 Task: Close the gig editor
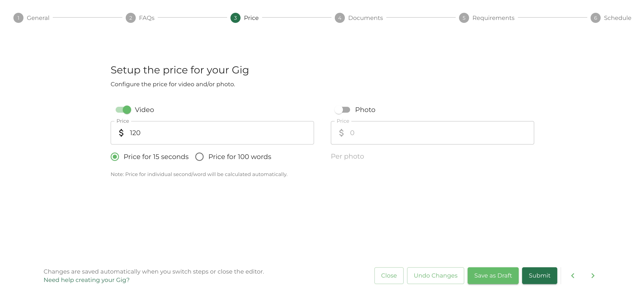pos(389,275)
